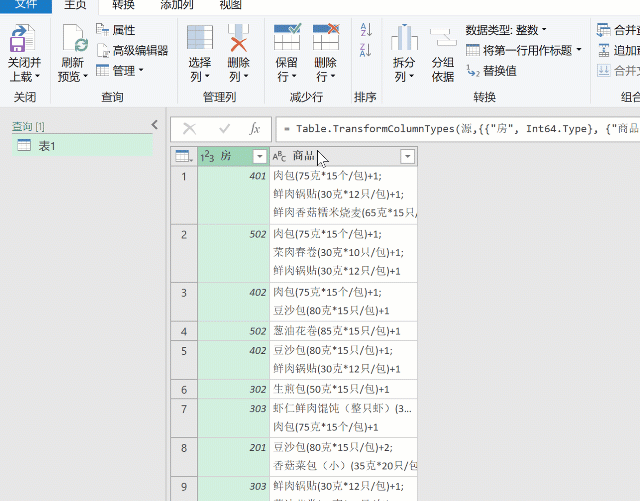This screenshot has width=640, height=501.
Task: Sort descending with the Z-A icon
Action: click(366, 50)
